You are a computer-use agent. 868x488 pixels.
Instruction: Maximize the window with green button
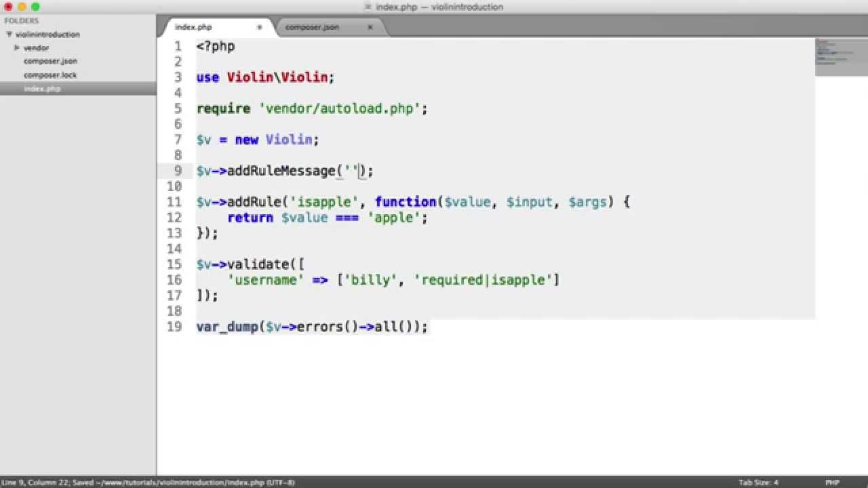pos(35,7)
